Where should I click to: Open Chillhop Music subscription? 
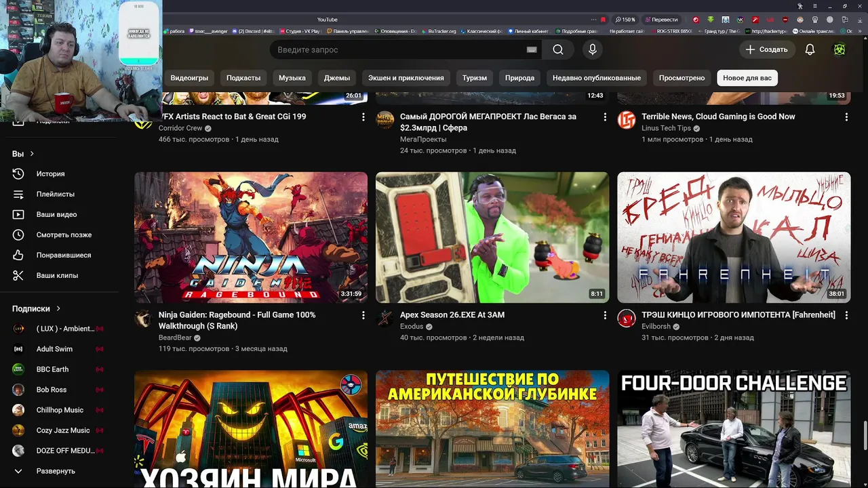[x=60, y=410]
